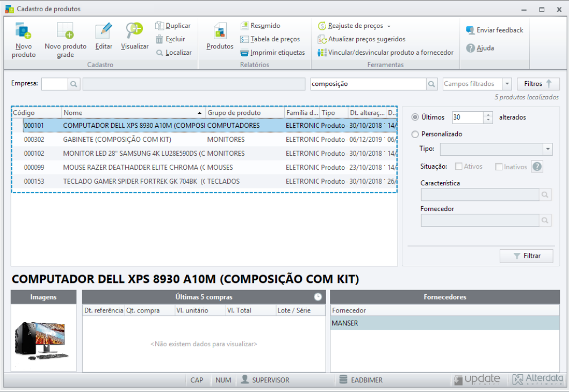Viewport: 569px width, 392px height.
Task: Click the Família column header
Action: [302, 113]
